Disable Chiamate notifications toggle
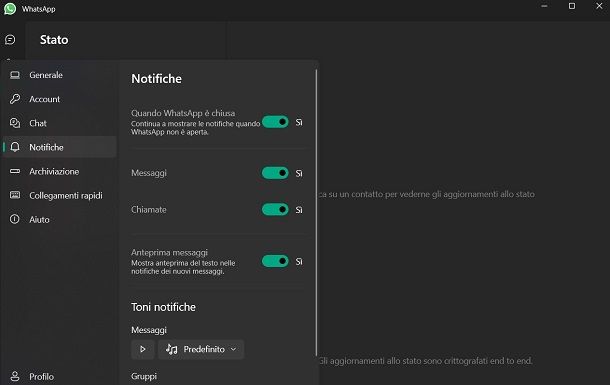Viewport: 610px width, 385px height. pyautogui.click(x=275, y=209)
